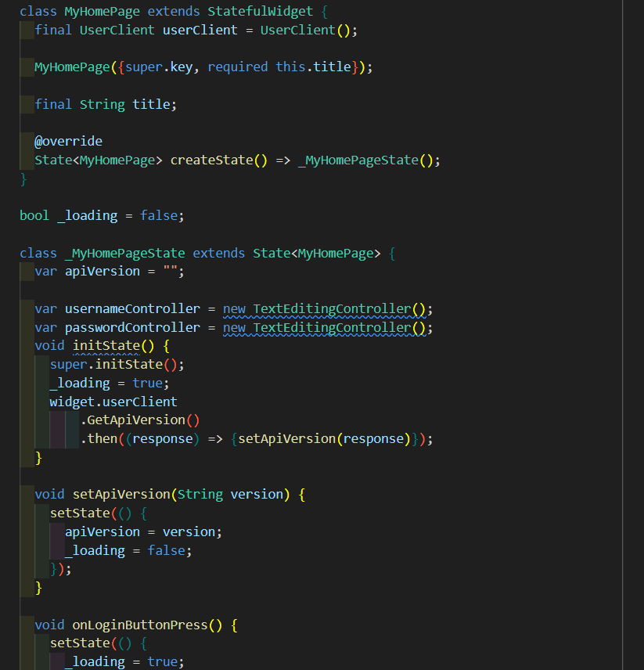644x670 pixels.
Task: Click the initState method name
Action: click(x=105, y=345)
